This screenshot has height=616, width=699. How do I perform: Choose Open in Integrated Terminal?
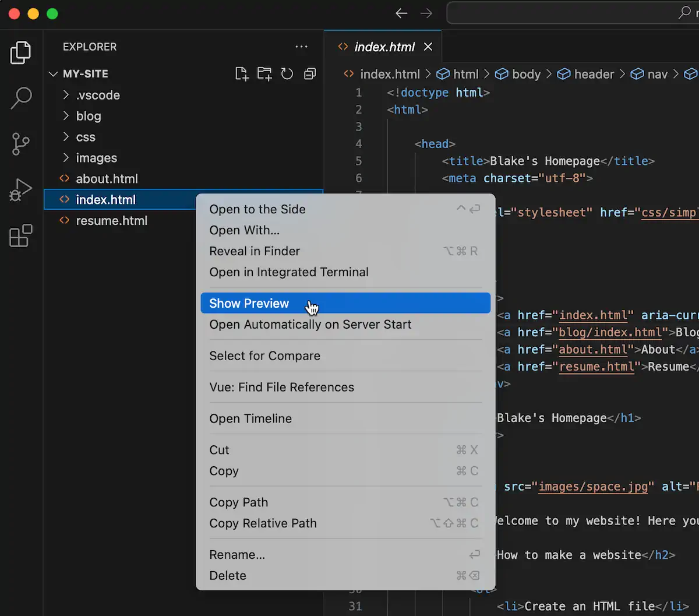pyautogui.click(x=288, y=272)
